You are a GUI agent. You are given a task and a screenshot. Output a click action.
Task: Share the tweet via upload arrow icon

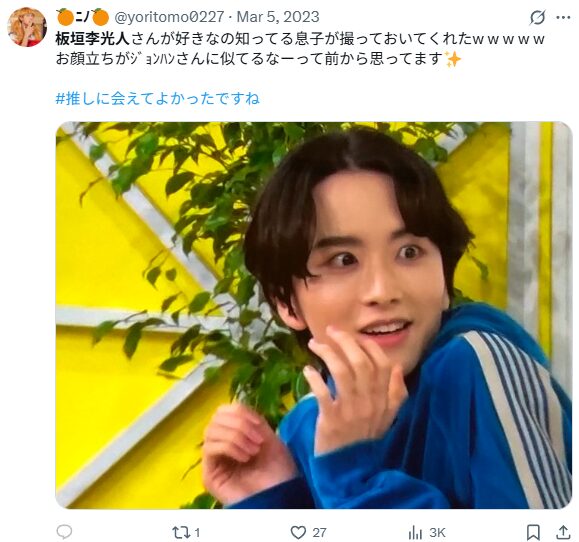pos(563,532)
